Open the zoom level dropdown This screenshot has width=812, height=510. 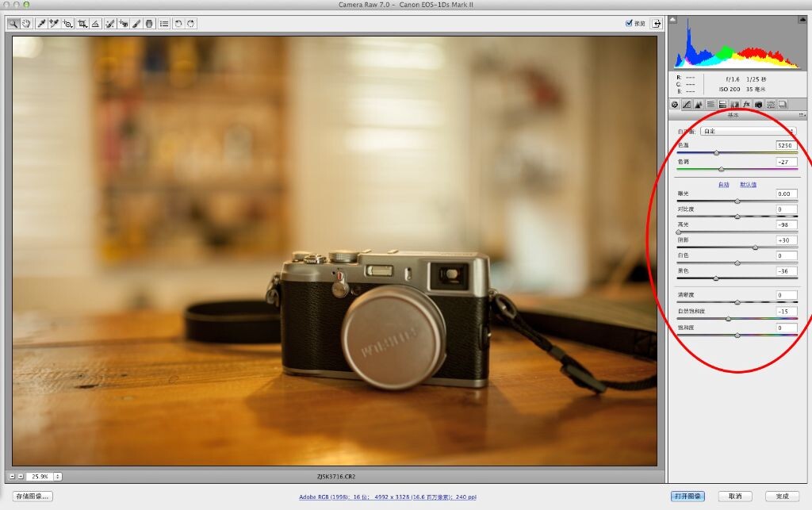[57, 477]
